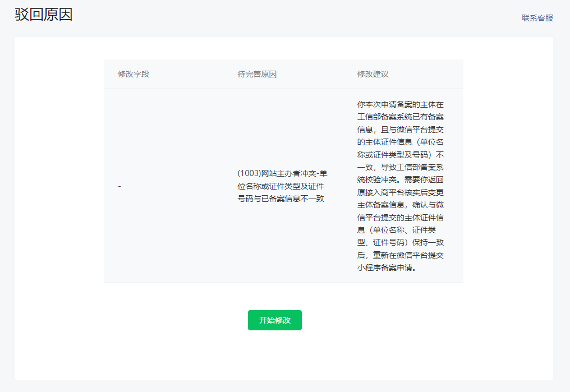The height and width of the screenshot is (392, 570).
Task: Click the 联系客服 link
Action: [537, 18]
